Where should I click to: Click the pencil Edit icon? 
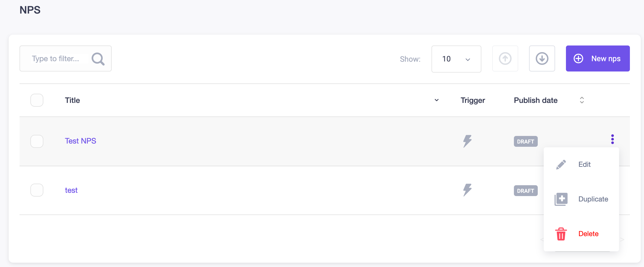(561, 164)
